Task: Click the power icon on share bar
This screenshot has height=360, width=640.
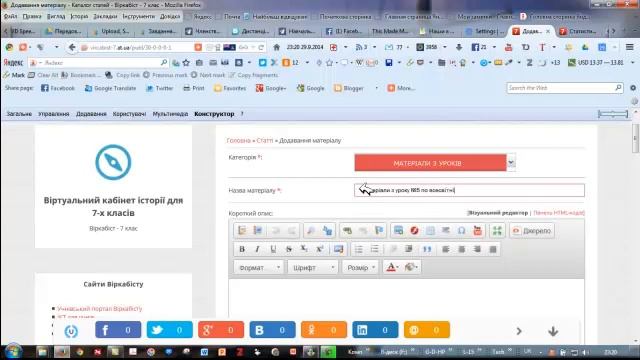Action: (x=71, y=331)
